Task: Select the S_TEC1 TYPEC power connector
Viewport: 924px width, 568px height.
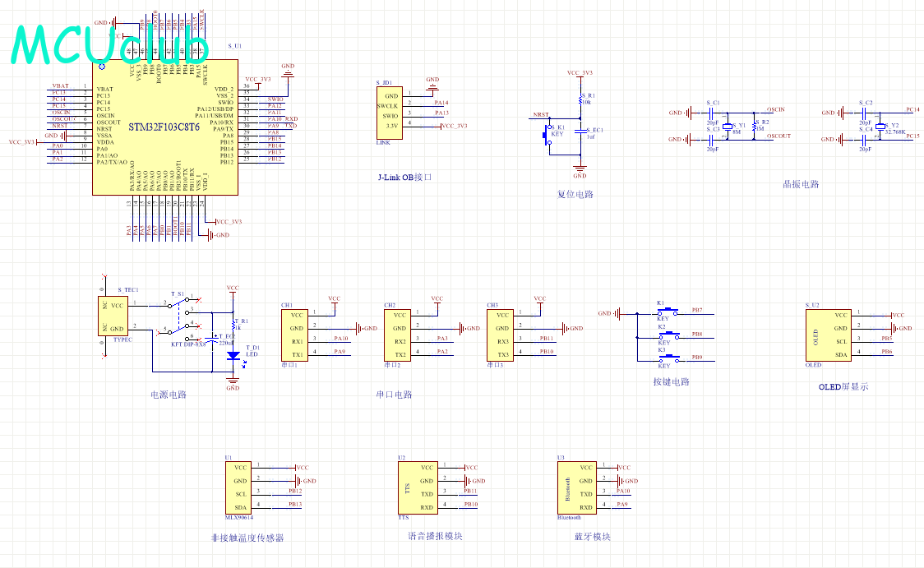Action: pyautogui.click(x=115, y=316)
